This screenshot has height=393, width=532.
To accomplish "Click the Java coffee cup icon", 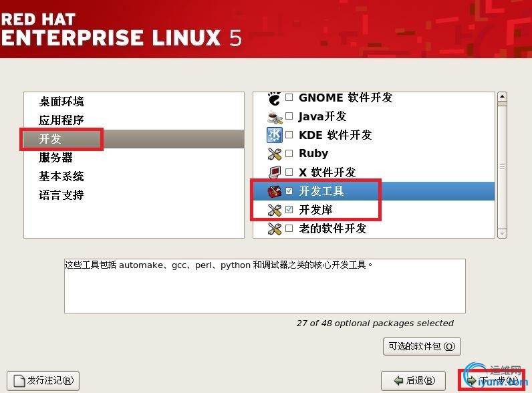I will click(x=275, y=117).
